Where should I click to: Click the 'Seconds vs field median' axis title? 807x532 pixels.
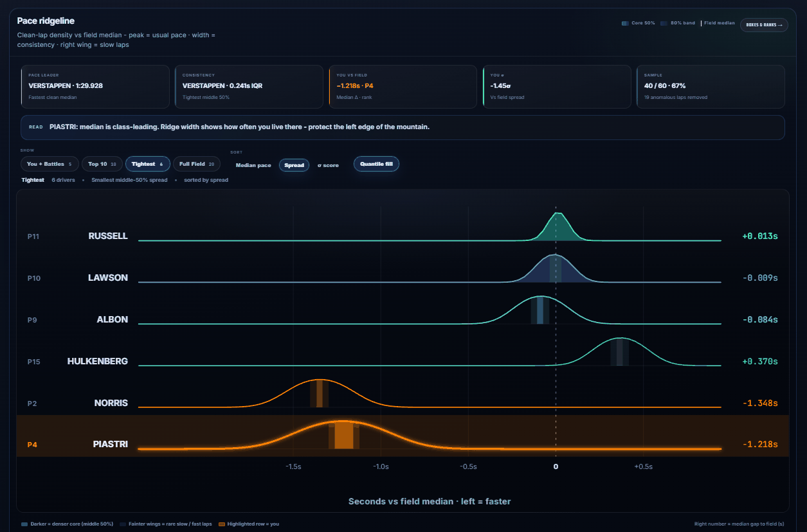click(x=430, y=501)
